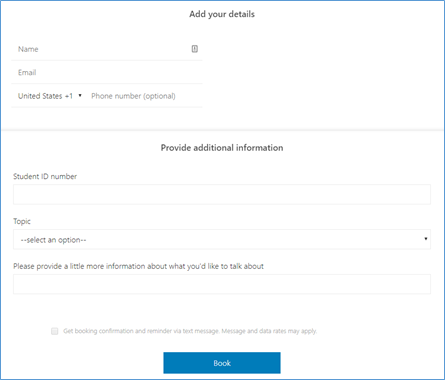Open the United States +1 country code dropdown
This screenshot has height=380, width=445.
50,96
